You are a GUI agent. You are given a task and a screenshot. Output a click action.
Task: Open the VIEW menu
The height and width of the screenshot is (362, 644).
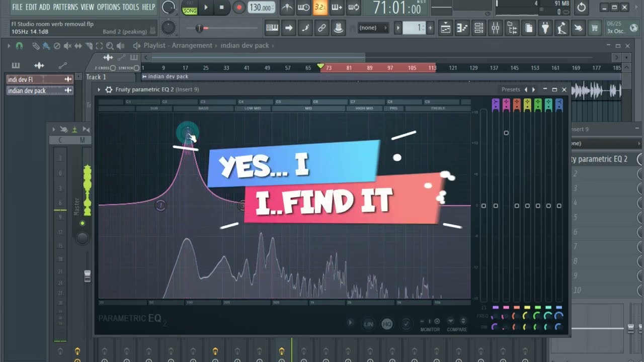click(x=88, y=7)
